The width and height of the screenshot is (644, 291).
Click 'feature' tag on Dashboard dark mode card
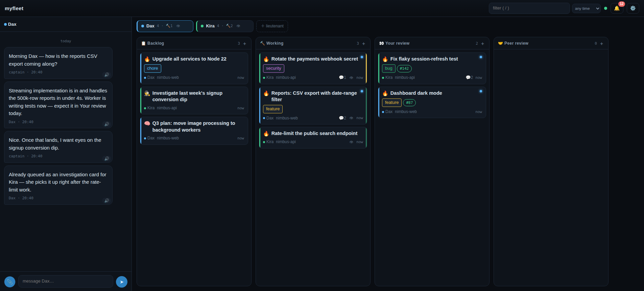[x=392, y=103]
